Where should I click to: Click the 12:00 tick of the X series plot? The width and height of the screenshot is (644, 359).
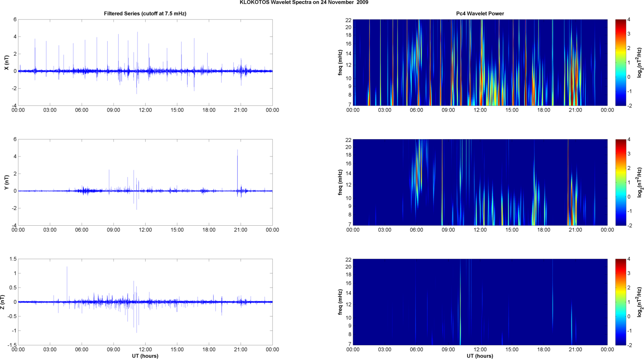coord(145,110)
